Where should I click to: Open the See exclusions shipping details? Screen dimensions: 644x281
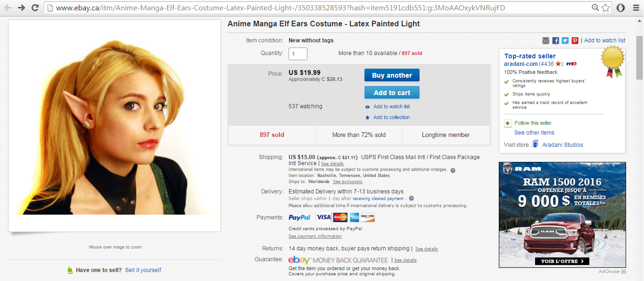tap(347, 182)
